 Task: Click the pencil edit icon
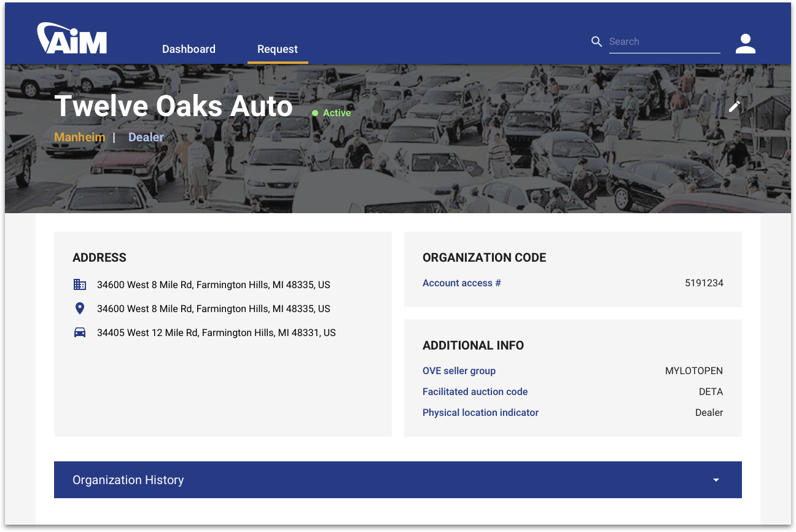point(735,106)
